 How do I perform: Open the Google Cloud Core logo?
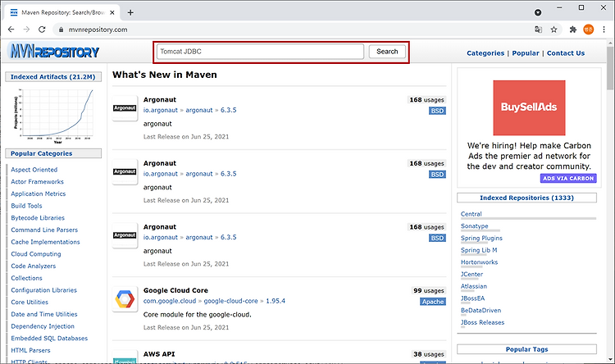pyautogui.click(x=125, y=299)
